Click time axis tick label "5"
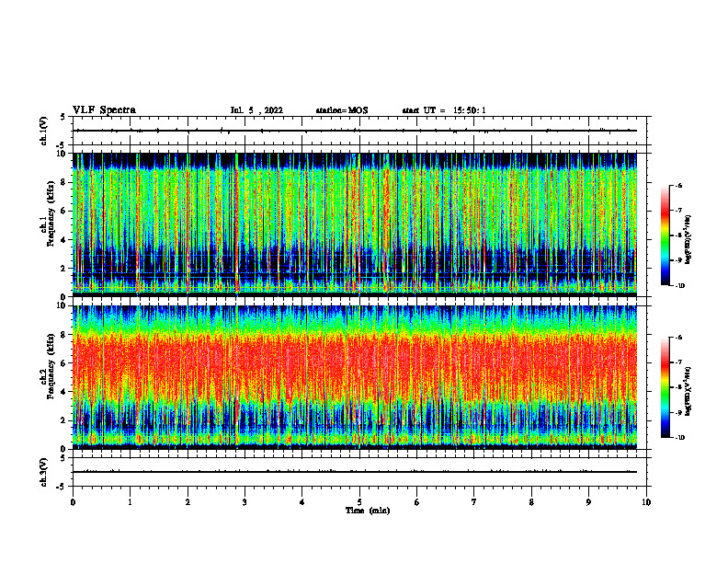The image size is (728, 563). click(359, 502)
